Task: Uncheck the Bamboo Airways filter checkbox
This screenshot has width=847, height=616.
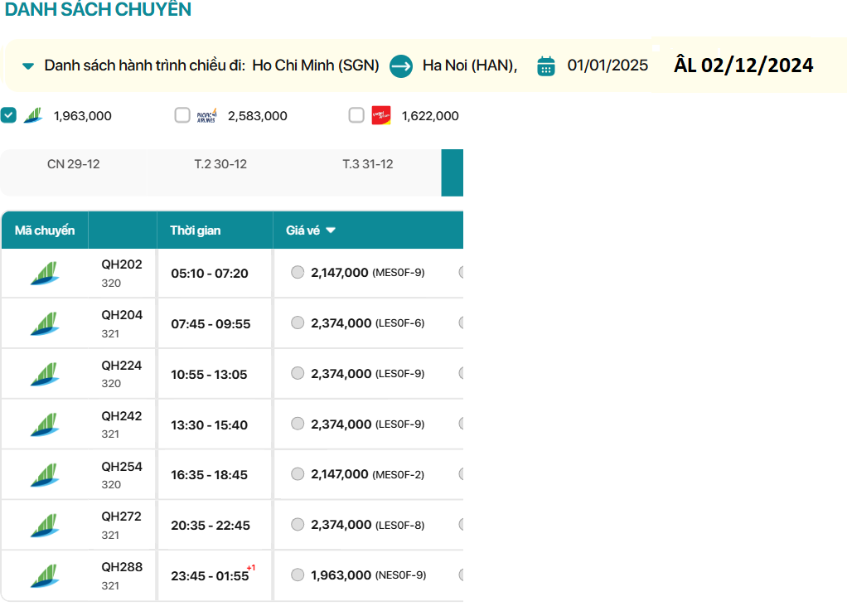Action: (x=8, y=115)
